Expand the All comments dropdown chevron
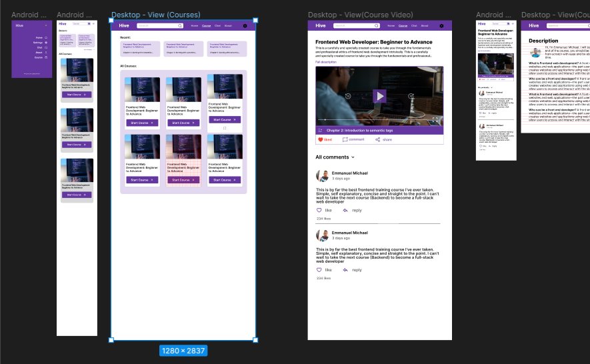 pos(353,157)
